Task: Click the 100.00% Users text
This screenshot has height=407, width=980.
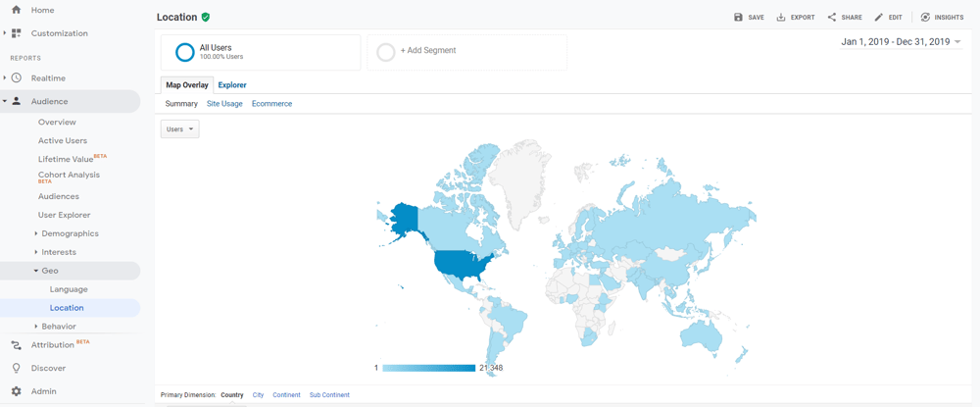Action: pyautogui.click(x=221, y=57)
